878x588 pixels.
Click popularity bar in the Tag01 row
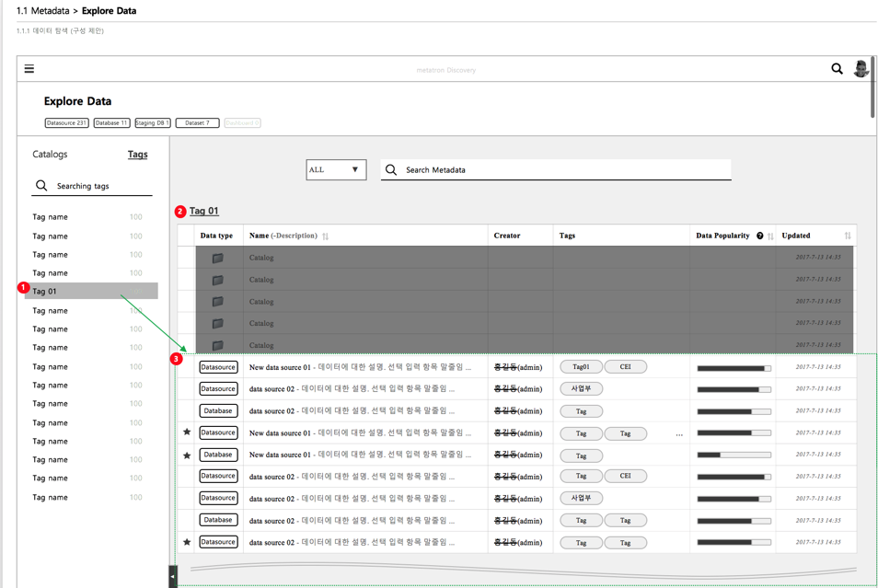[734, 368]
